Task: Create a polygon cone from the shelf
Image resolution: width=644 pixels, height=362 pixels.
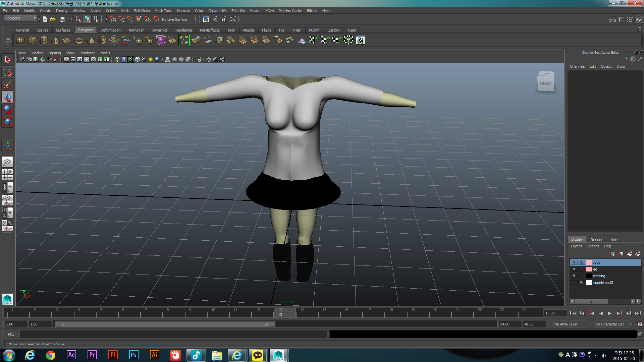Action: pyautogui.click(x=56, y=40)
